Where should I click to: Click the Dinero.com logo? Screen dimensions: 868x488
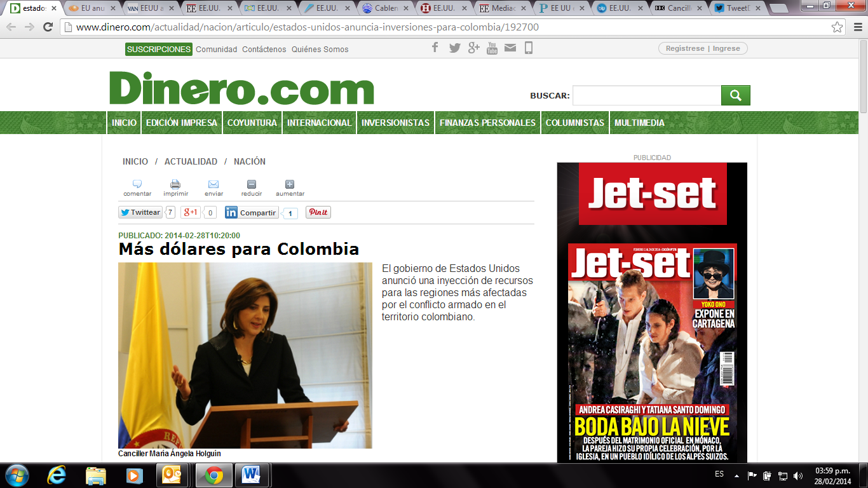pos(241,88)
